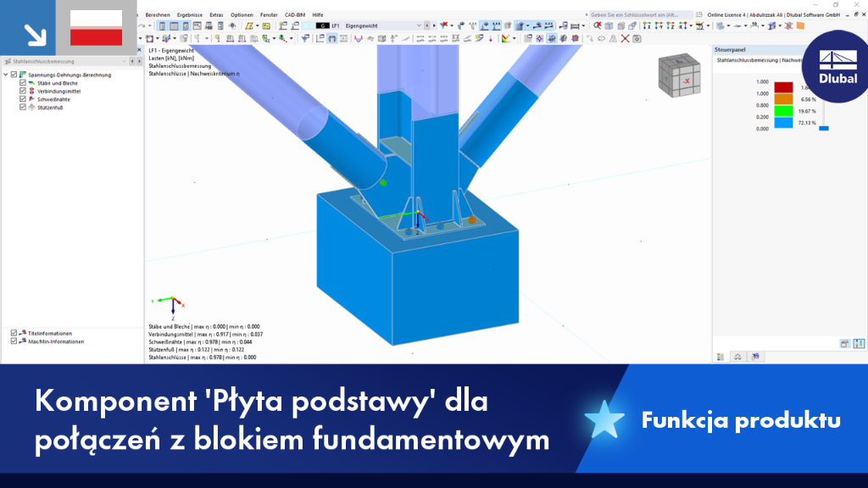Select the Stützenfuß tree item label
This screenshot has height=488, width=868.
(50, 108)
